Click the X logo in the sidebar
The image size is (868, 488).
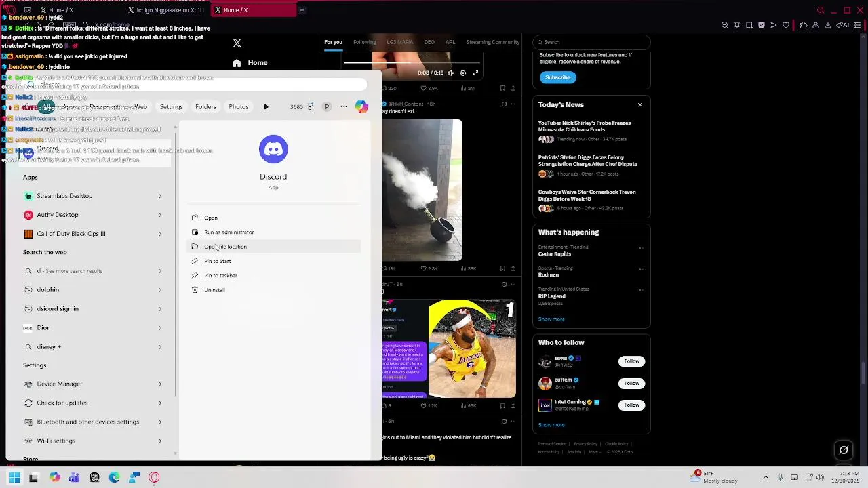tap(237, 43)
